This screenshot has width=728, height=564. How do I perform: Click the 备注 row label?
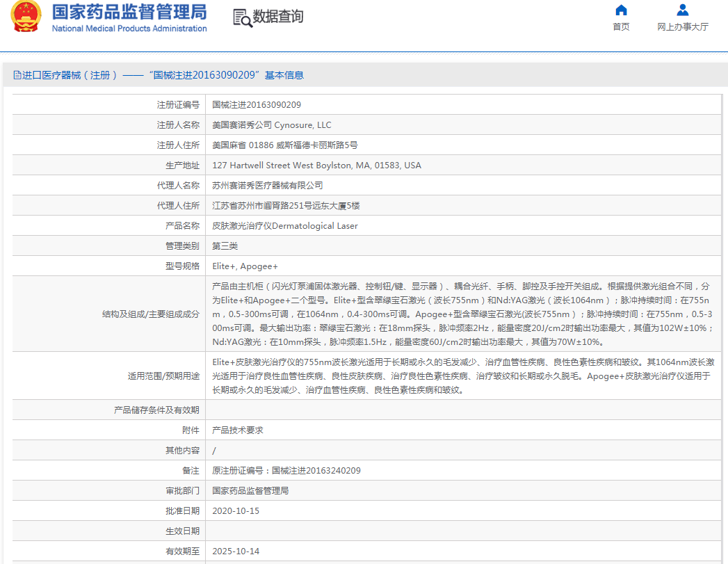click(191, 471)
